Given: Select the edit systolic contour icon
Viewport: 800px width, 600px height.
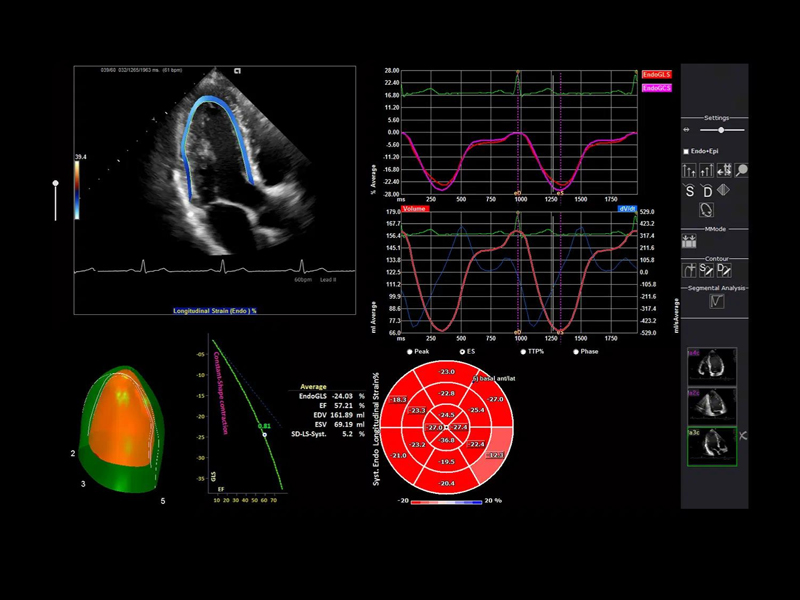Looking at the screenshot, I should [706, 270].
